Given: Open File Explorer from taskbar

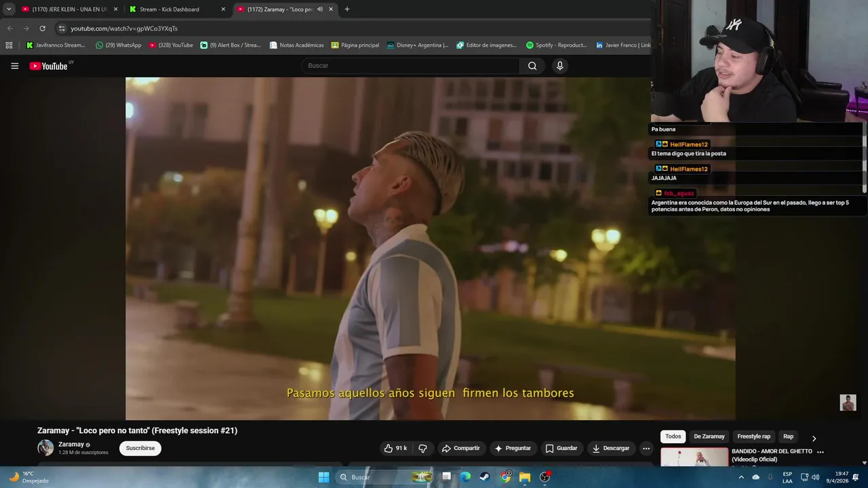Looking at the screenshot, I should (x=525, y=477).
